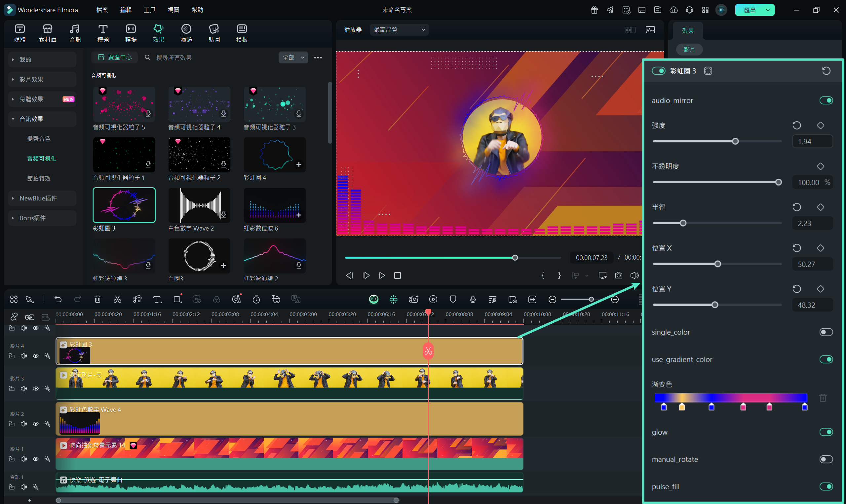Click the gift icon in title bar
846x504 pixels.
tap(594, 10)
